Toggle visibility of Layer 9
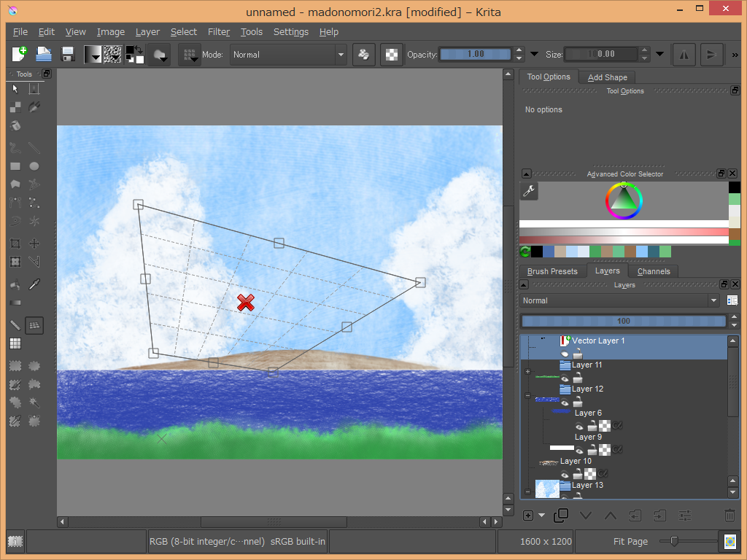The image size is (747, 560). [579, 450]
